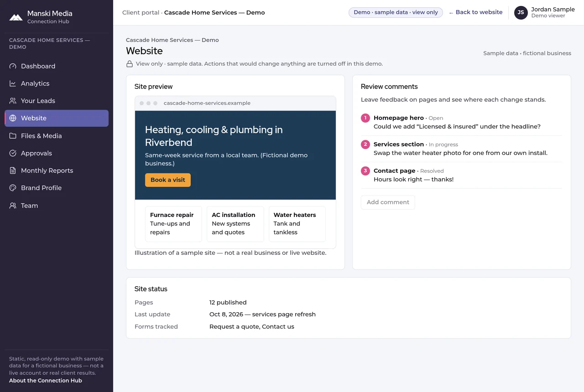The image size is (584, 392).
Task: Click the Furnace repair service card
Action: [x=173, y=224]
